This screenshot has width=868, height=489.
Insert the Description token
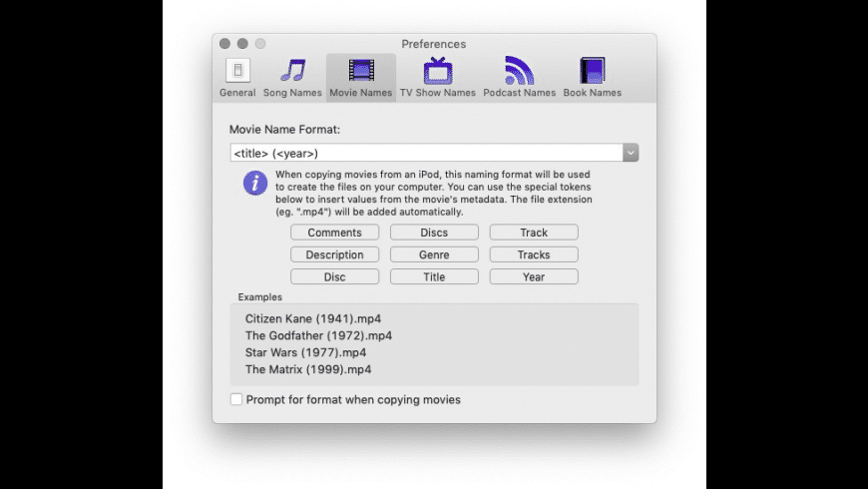pyautogui.click(x=335, y=254)
